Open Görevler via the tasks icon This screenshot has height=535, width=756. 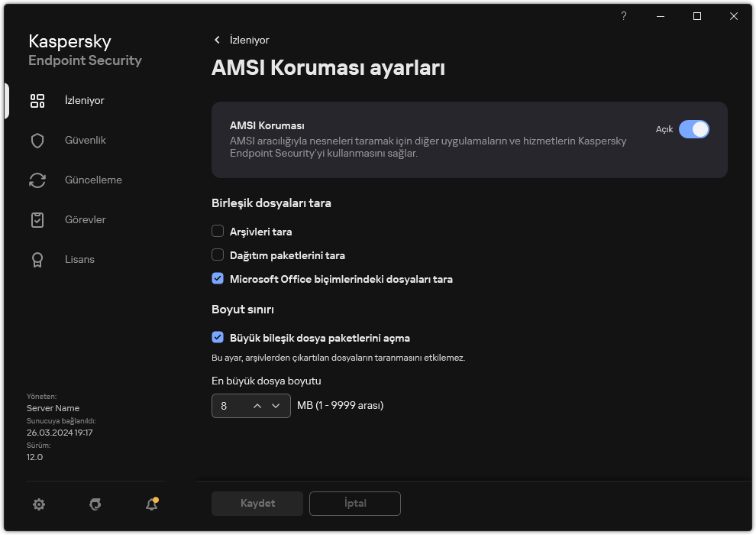(x=37, y=219)
